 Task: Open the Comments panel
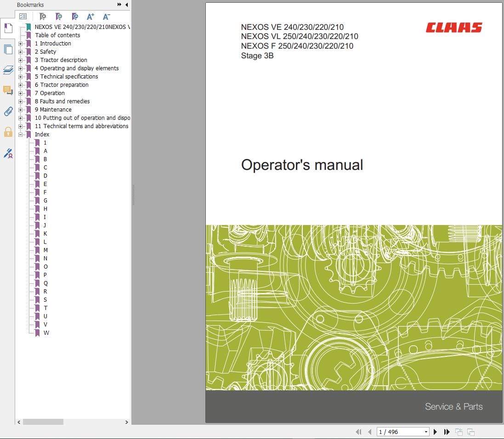click(7, 90)
